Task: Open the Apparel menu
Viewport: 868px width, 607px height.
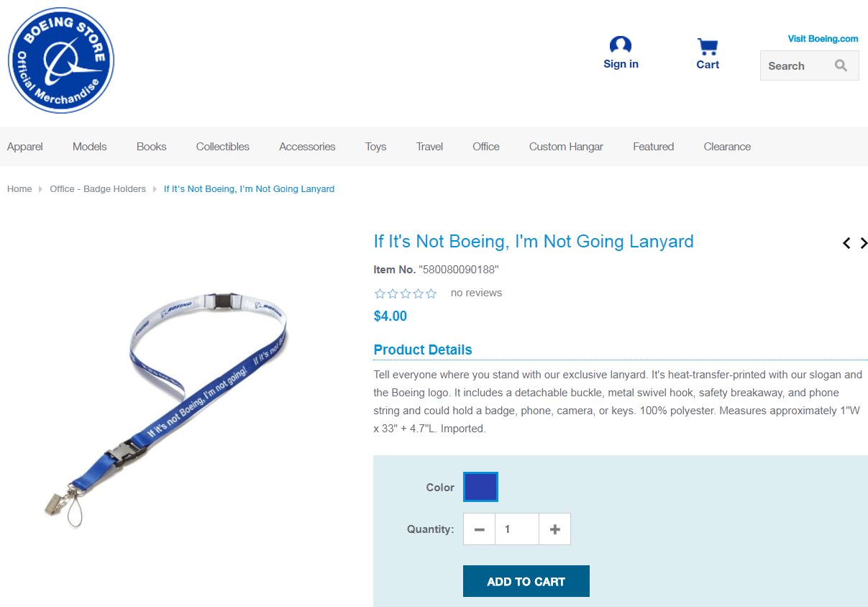Action: tap(25, 147)
